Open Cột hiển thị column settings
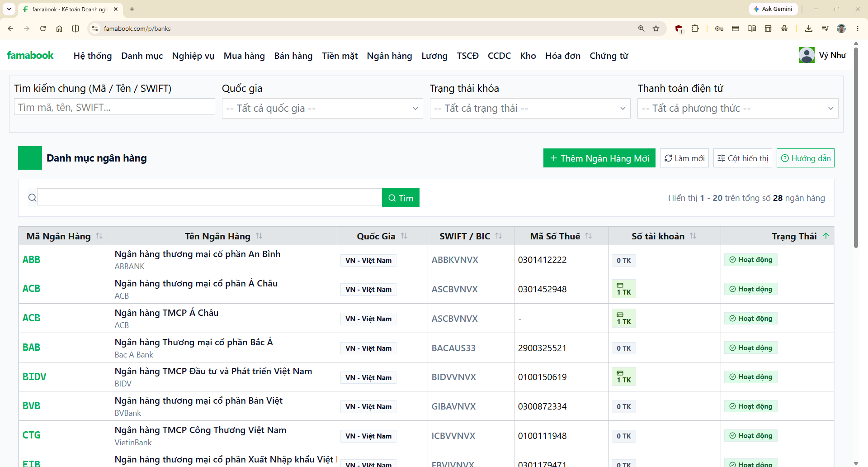The height and width of the screenshot is (467, 868). point(743,158)
